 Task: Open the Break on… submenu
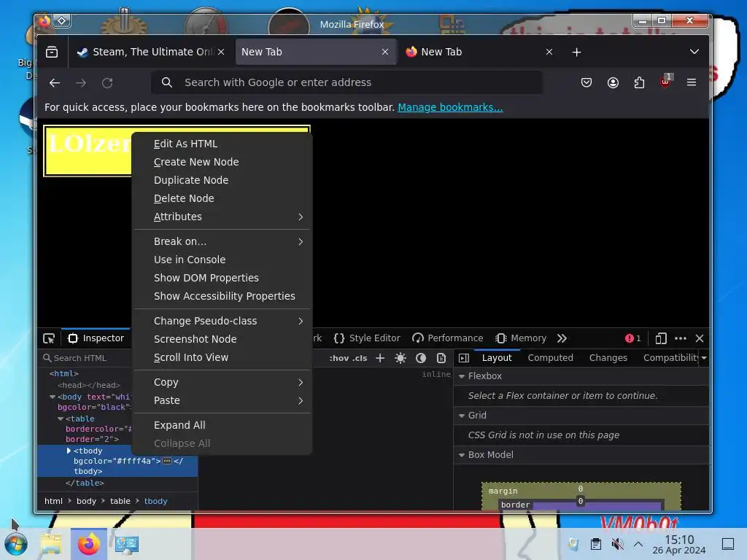coord(222,241)
